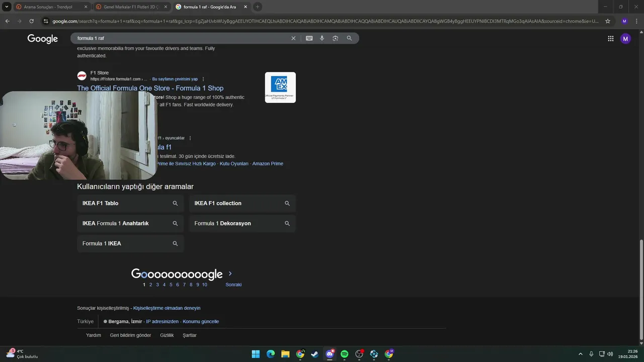Click the browser address bar URL
Screen dimensions: 644x362
click(326, 21)
